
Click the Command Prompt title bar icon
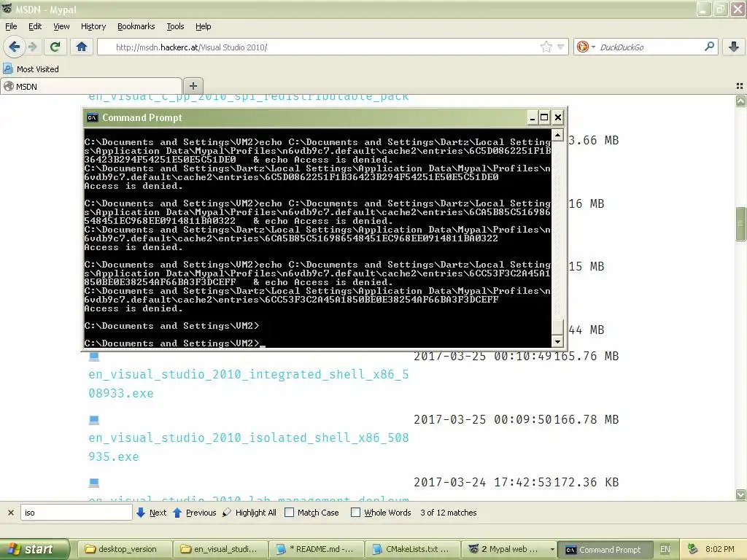coord(93,117)
